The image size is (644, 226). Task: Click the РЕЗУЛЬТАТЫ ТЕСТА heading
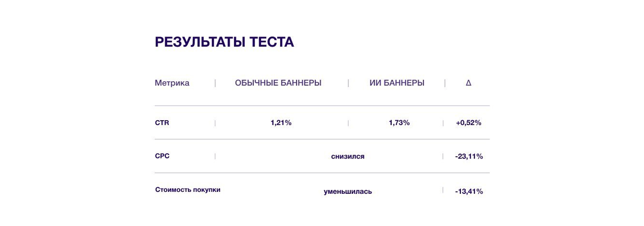(x=224, y=42)
